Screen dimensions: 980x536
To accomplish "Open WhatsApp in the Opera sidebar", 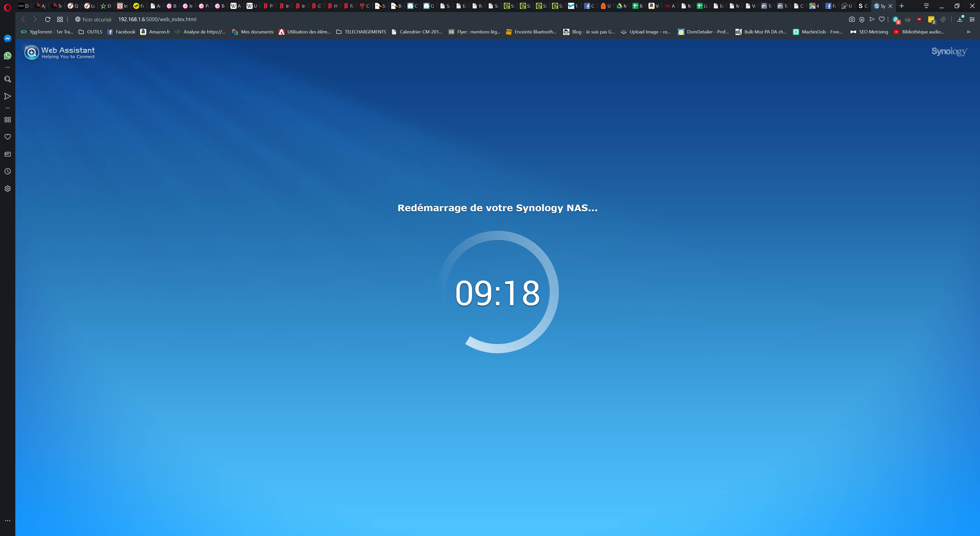I will click(8, 56).
